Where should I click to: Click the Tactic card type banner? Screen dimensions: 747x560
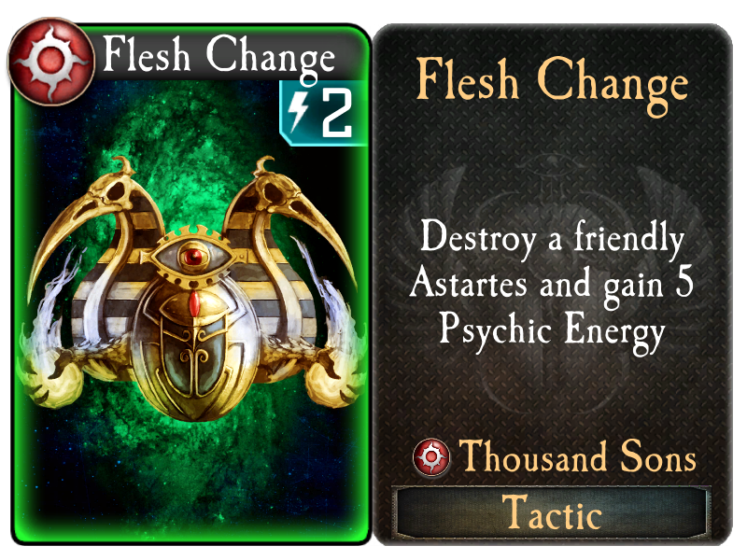tap(552, 511)
